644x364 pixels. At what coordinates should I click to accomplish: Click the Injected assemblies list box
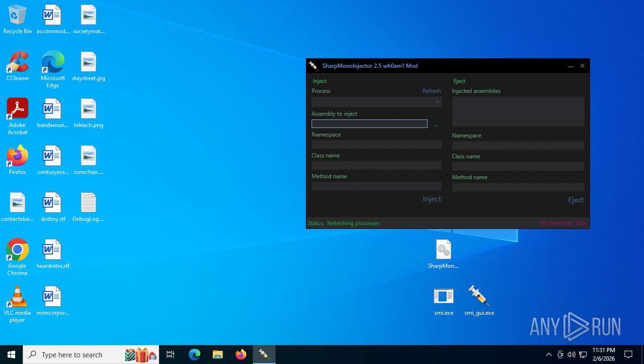(x=518, y=111)
